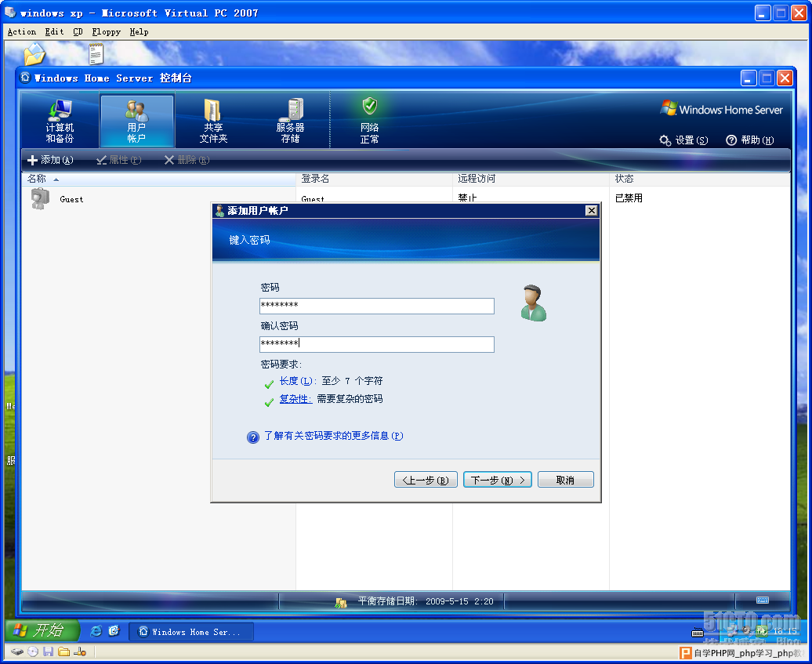
Task: Click the folder icon on the XP desktop
Action: [x=34, y=54]
